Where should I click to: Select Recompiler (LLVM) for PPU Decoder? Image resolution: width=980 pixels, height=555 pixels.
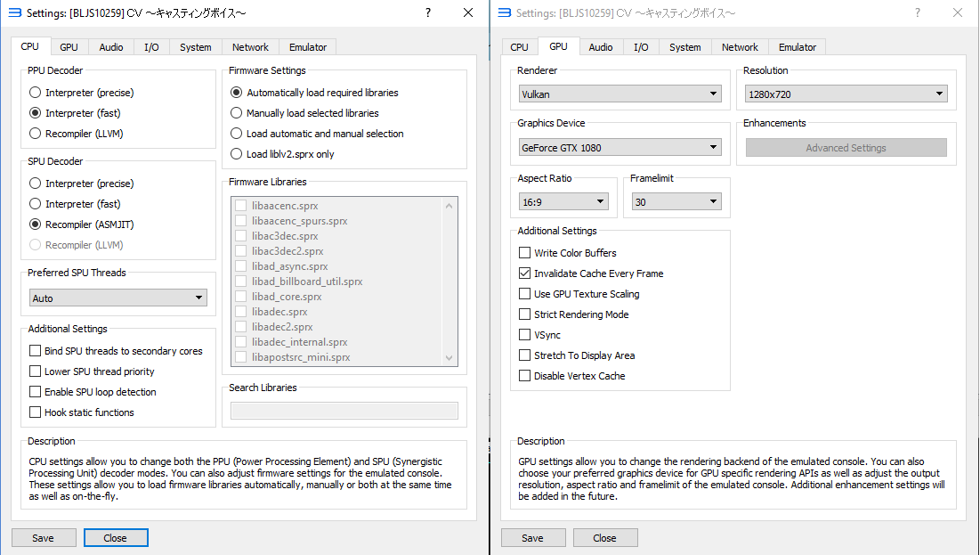(36, 134)
